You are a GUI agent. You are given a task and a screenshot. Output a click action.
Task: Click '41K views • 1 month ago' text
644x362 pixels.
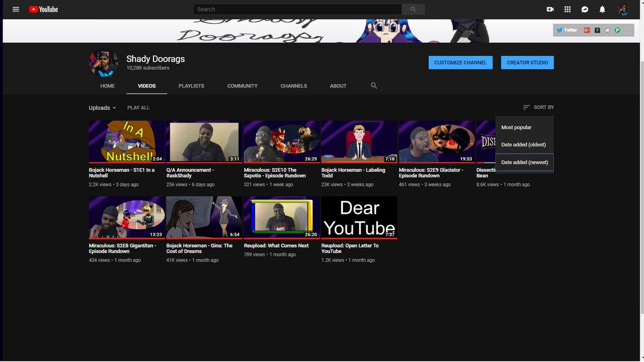click(x=193, y=260)
